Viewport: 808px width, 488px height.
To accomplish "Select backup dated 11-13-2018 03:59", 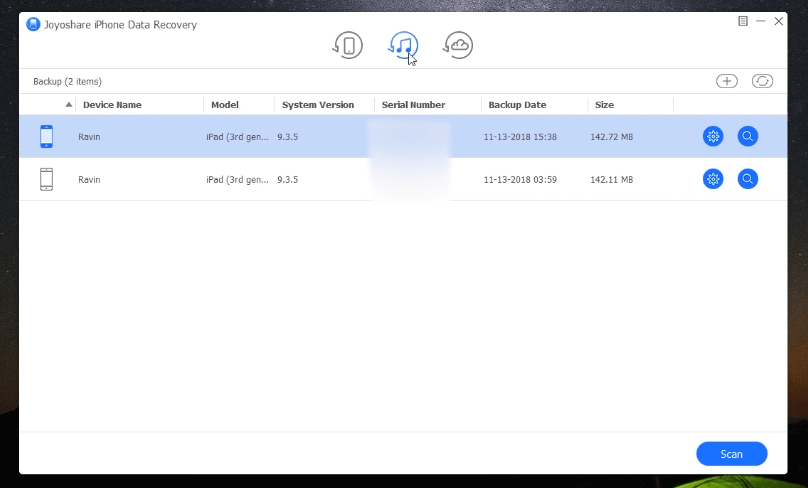I will click(x=520, y=179).
